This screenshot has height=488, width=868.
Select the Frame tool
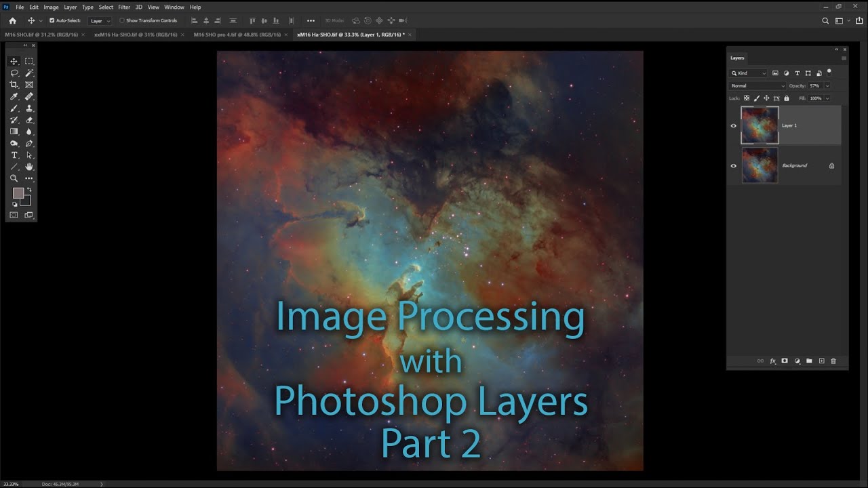click(x=29, y=85)
